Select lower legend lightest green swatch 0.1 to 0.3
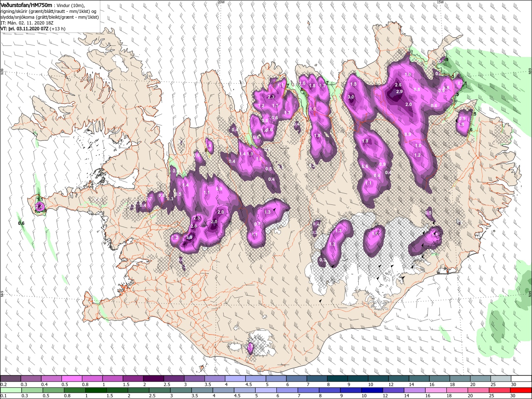Screen dimensions: 532x399 coord(10,390)
